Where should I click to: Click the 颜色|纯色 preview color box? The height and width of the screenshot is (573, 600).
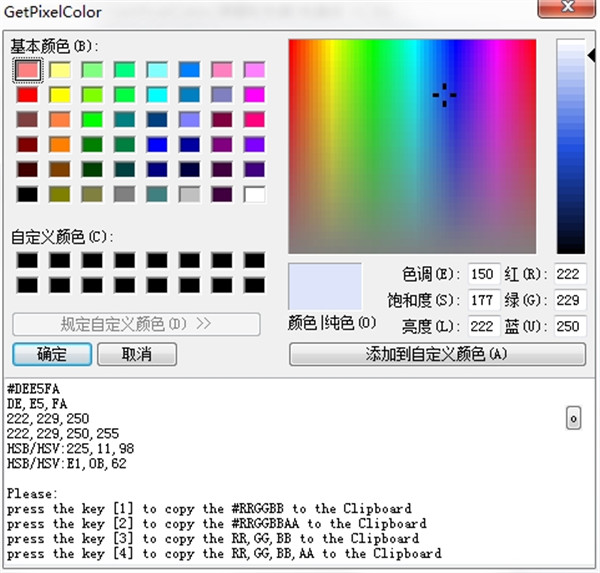coord(325,286)
